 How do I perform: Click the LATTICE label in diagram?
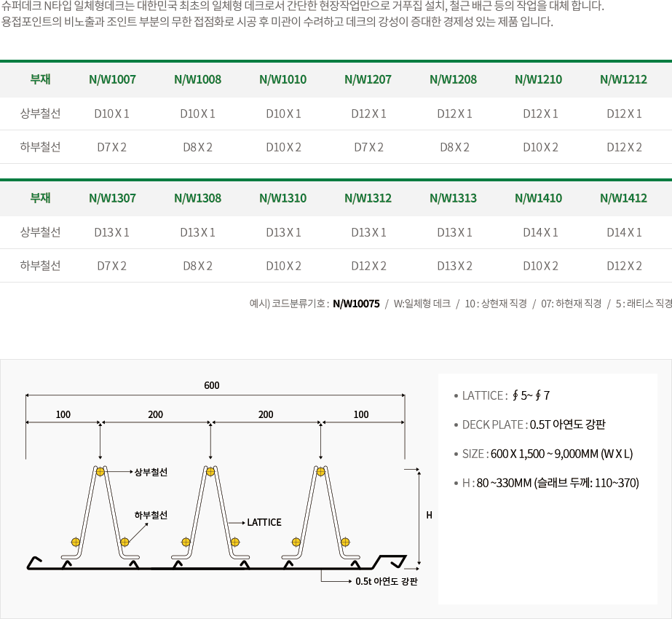click(x=264, y=522)
